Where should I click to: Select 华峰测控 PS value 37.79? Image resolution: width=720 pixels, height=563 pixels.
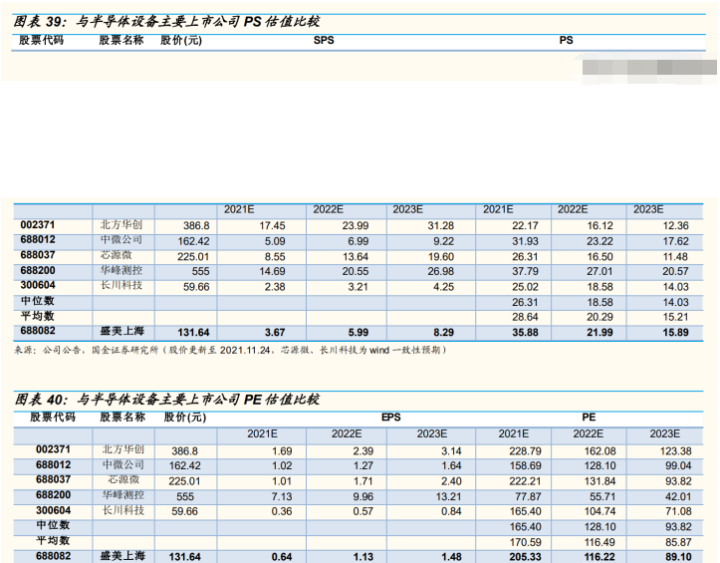coord(525,271)
